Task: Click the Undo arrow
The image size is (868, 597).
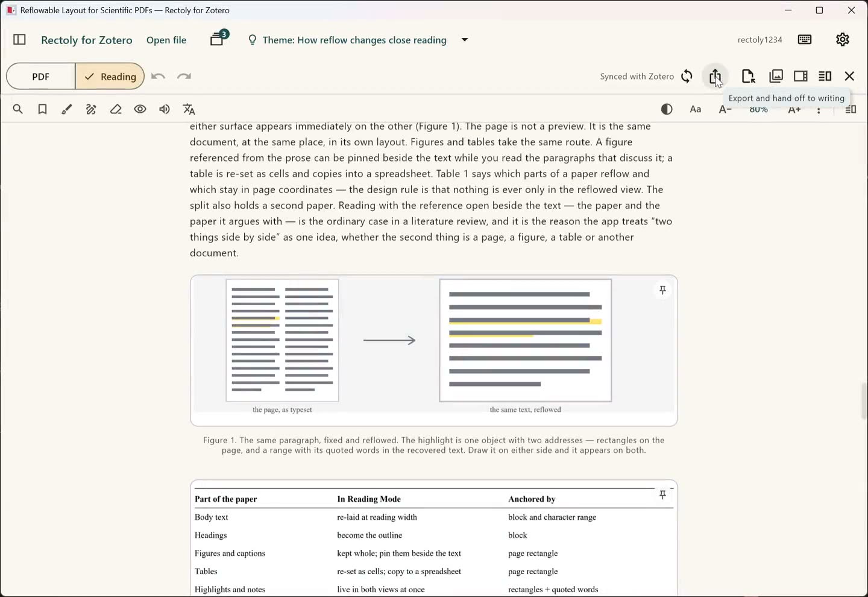Action: (159, 77)
